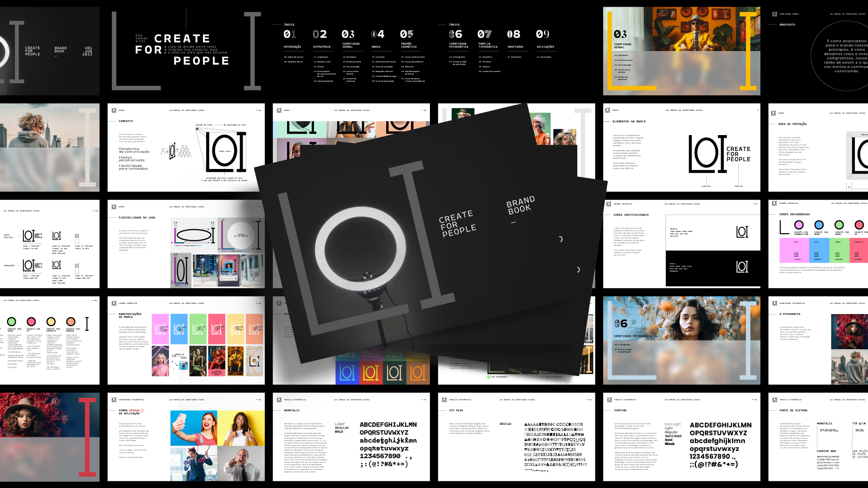Click the green Verde color block
868x488 pixels.
coord(839,250)
